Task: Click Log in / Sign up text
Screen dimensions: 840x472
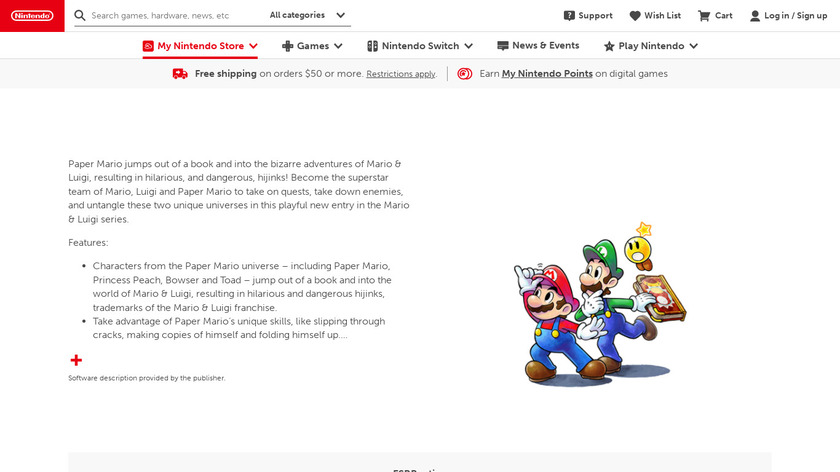Action: point(796,16)
